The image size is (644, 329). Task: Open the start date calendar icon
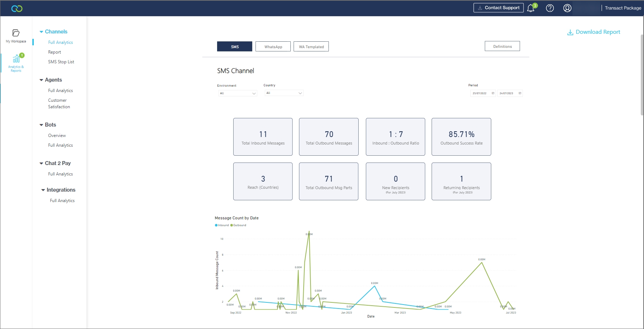493,93
